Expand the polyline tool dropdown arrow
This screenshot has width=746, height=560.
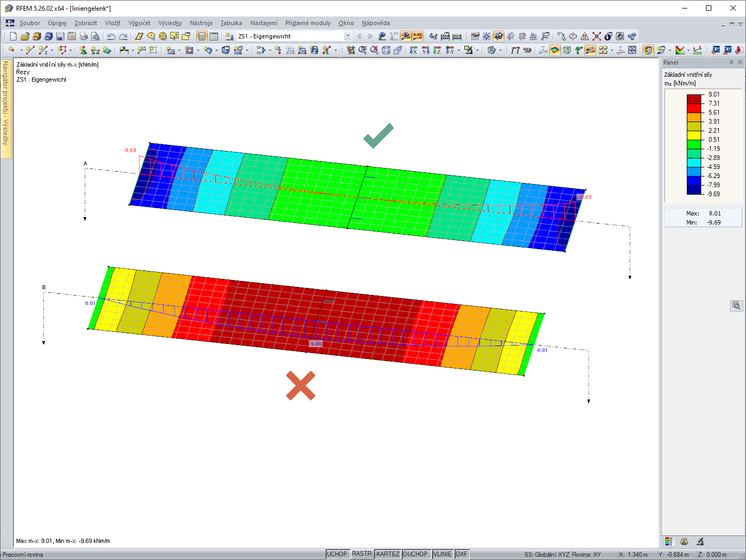click(71, 50)
